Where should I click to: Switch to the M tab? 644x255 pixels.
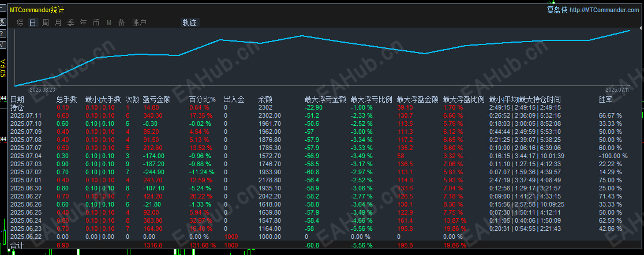(109, 23)
